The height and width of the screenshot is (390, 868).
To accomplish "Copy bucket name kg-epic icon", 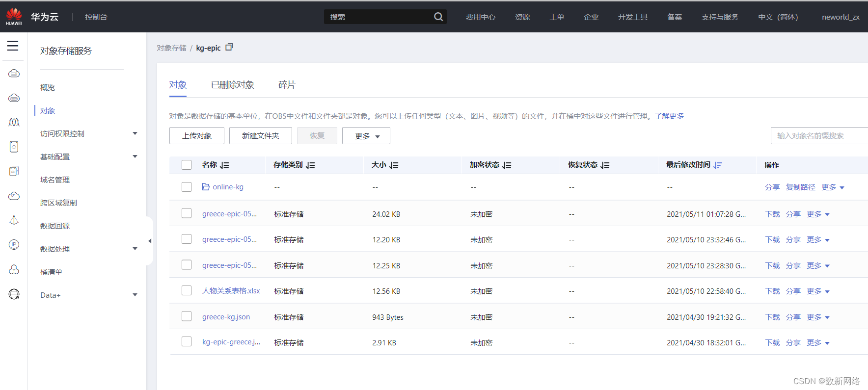I will (x=229, y=48).
